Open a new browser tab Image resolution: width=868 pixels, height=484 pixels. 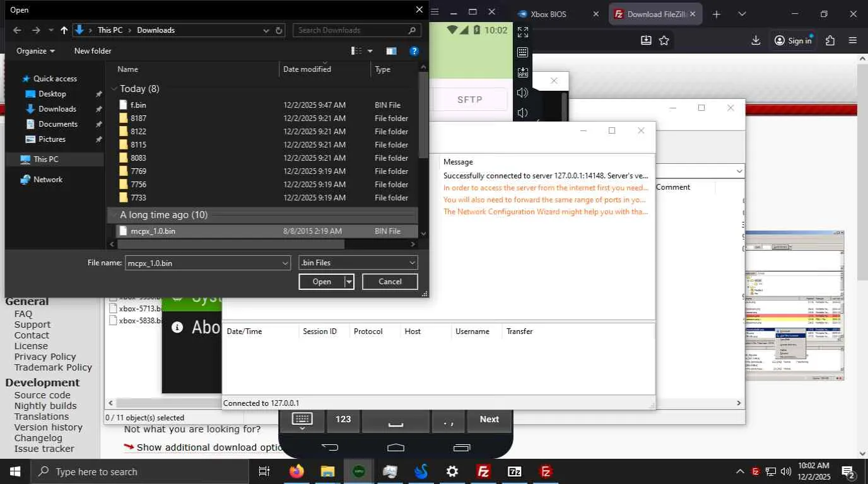(x=716, y=14)
